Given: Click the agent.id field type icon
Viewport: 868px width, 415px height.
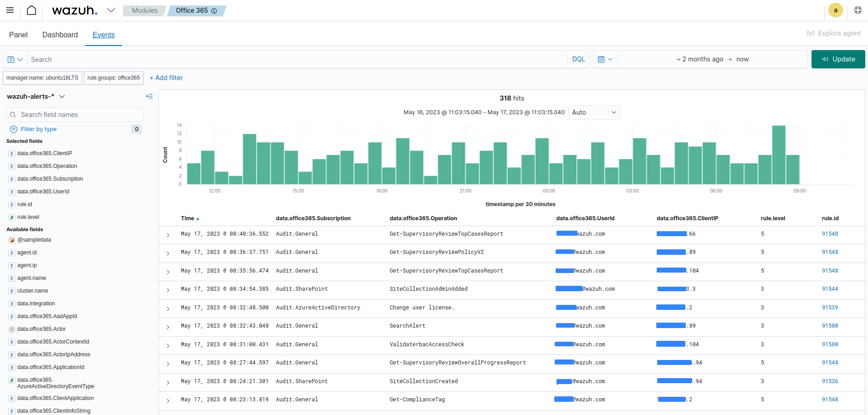Looking at the screenshot, I should point(12,253).
